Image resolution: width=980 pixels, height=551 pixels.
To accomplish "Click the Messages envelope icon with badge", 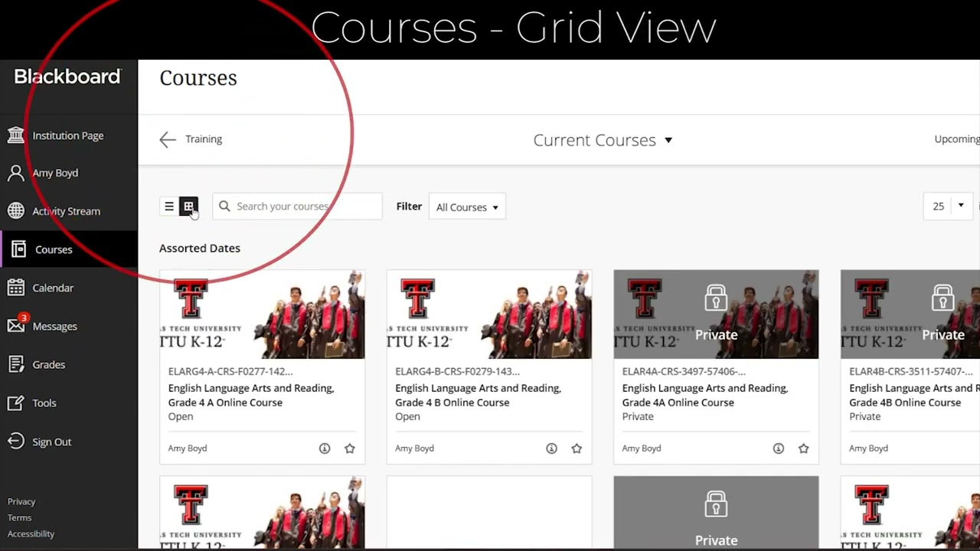I will 17,324.
